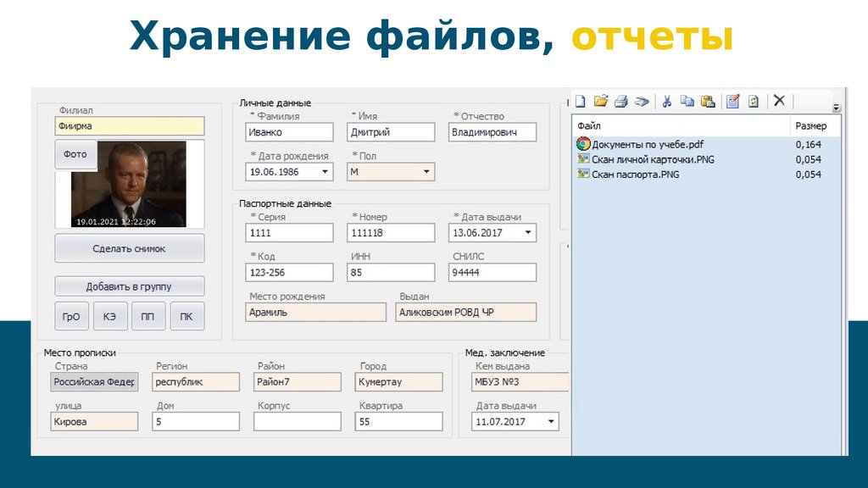
Task: Open Дата рождения date dropdown
Action: [325, 172]
